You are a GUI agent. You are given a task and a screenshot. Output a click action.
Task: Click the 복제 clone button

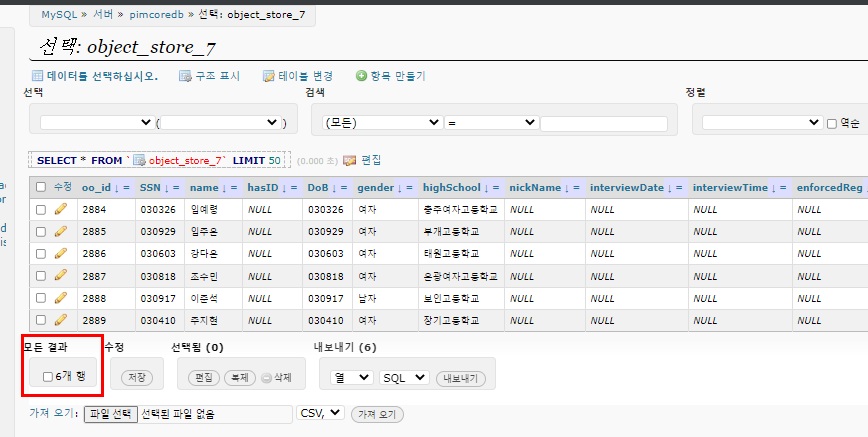click(240, 378)
